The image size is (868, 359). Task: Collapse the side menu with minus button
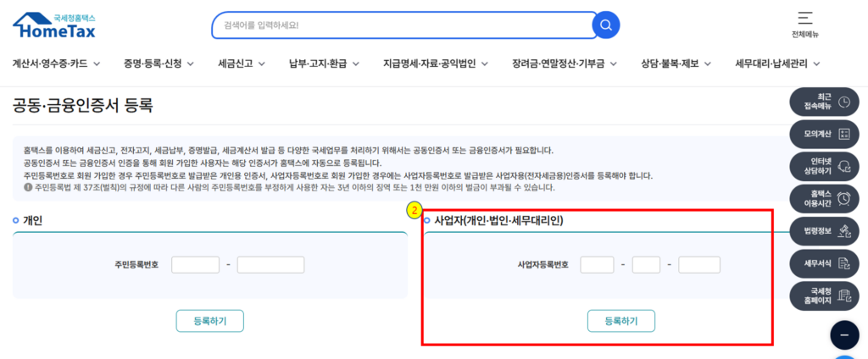pos(844,335)
